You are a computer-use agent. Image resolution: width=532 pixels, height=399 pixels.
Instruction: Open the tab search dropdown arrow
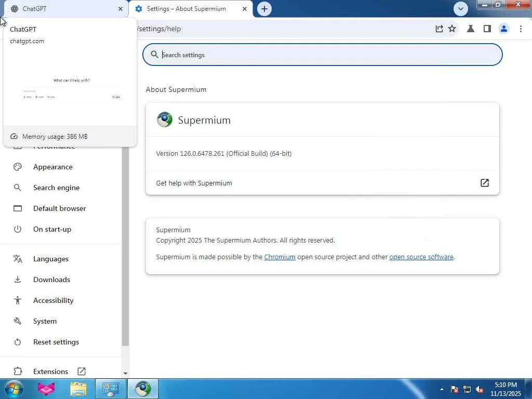(x=460, y=9)
